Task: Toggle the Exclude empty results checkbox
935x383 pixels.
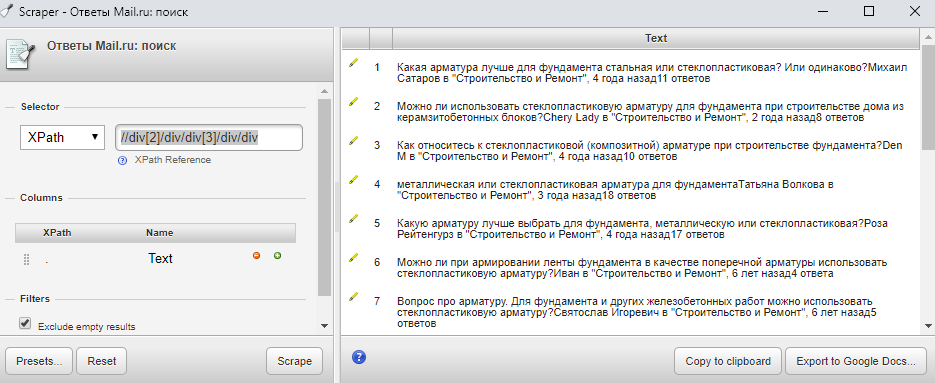Action: click(x=25, y=323)
